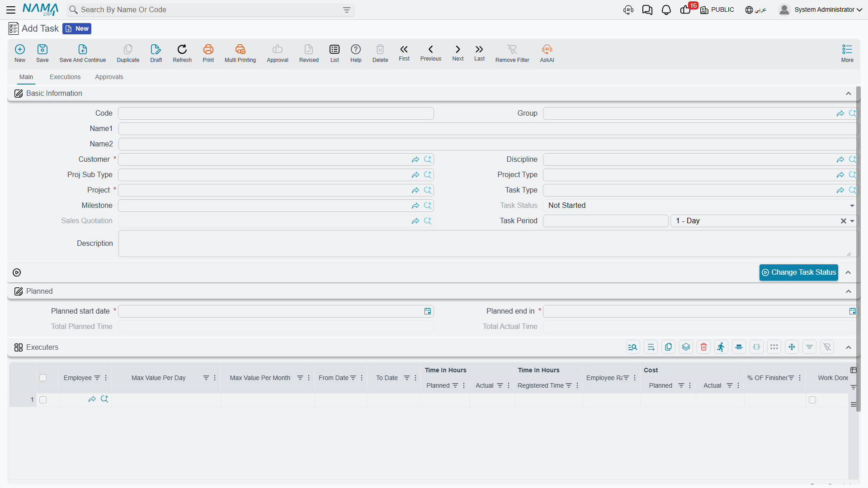Switch to the Main tab
The image size is (868, 488).
coord(26,77)
